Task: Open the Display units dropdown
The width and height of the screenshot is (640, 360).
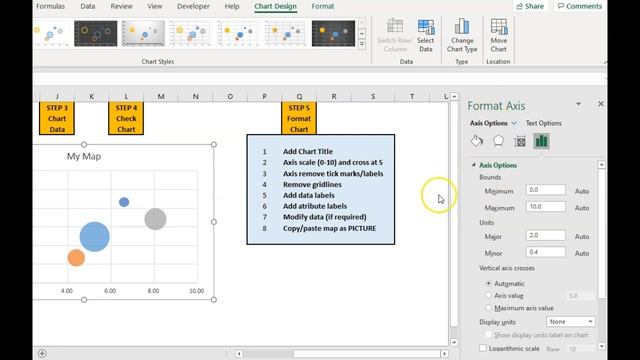Action: (571, 322)
